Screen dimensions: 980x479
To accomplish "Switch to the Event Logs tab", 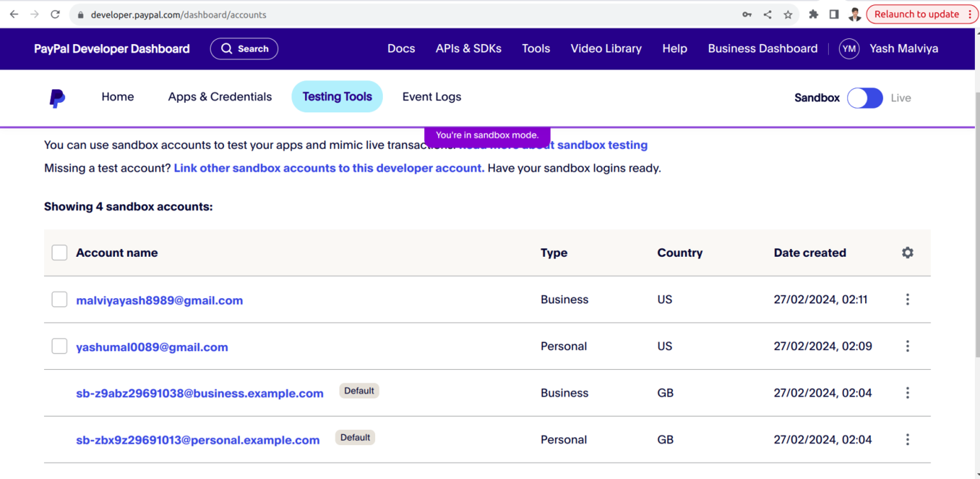I will [x=431, y=97].
